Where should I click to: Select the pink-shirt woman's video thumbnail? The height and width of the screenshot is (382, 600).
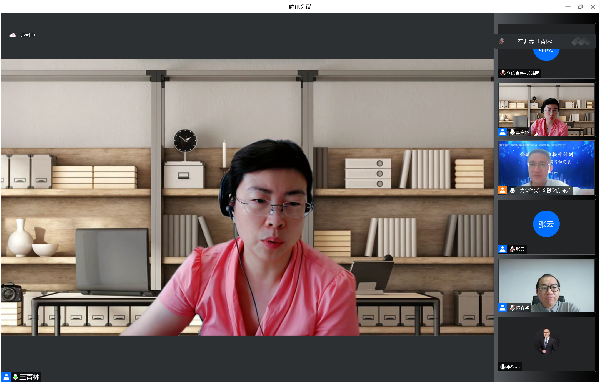(546, 109)
